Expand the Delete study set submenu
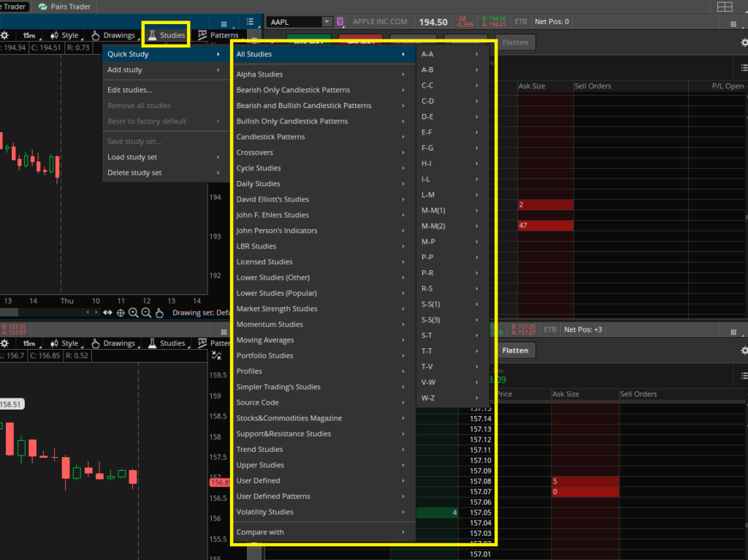The height and width of the screenshot is (560, 748). point(165,173)
